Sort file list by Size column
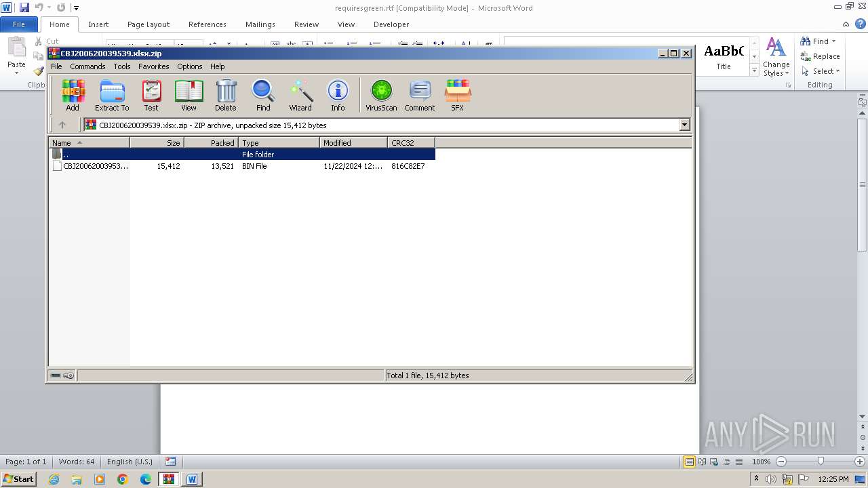This screenshot has height=488, width=868. coord(157,142)
